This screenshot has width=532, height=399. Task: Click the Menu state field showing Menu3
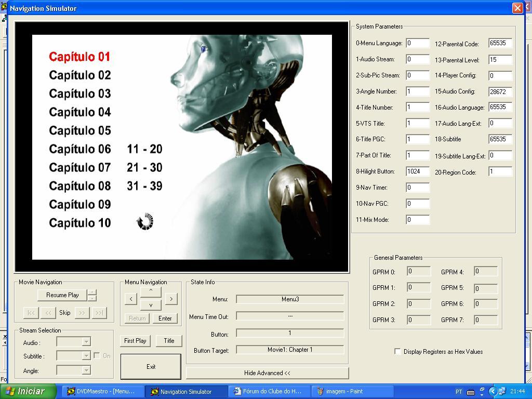[290, 299]
